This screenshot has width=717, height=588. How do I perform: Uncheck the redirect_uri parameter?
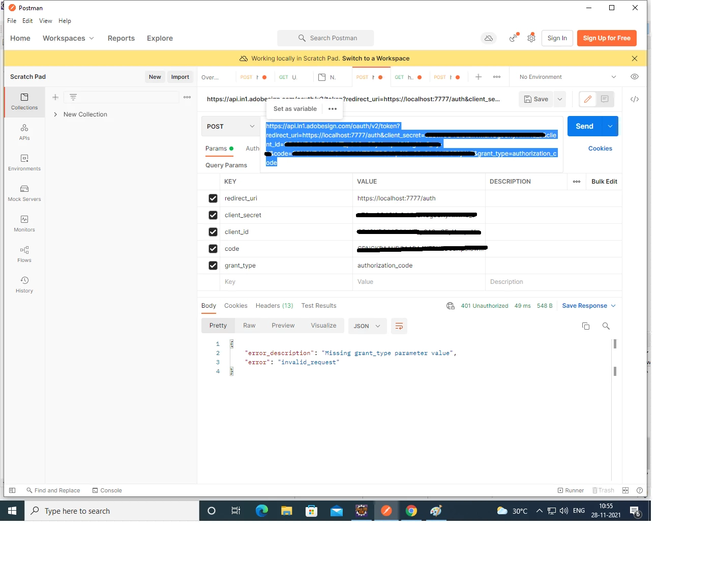tap(213, 198)
